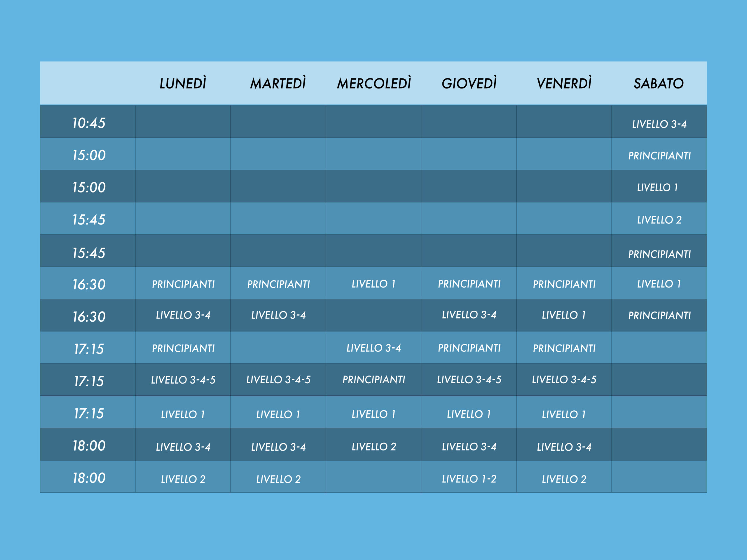The image size is (747, 560).
Task: Click Monday LIVELLO 3-4-5 cell
Action: point(183,380)
